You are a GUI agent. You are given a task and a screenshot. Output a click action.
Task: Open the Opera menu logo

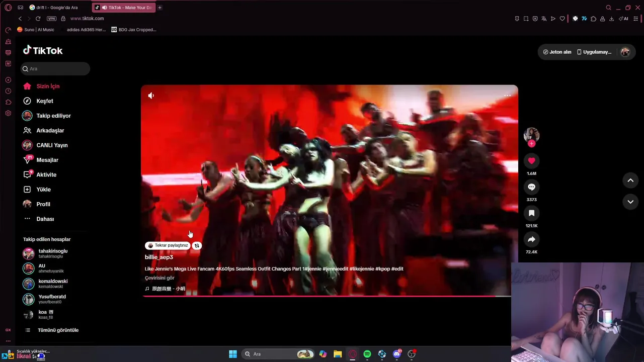(8, 8)
